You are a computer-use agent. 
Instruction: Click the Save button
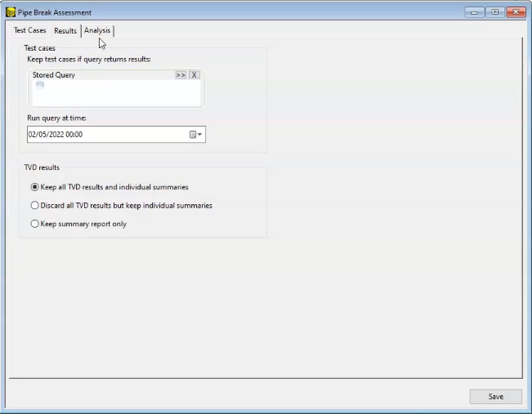496,397
